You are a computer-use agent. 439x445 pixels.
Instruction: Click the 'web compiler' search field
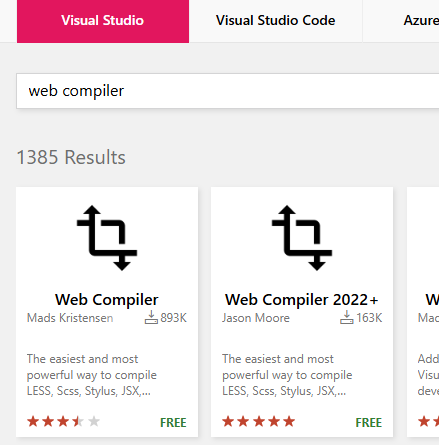point(228,91)
